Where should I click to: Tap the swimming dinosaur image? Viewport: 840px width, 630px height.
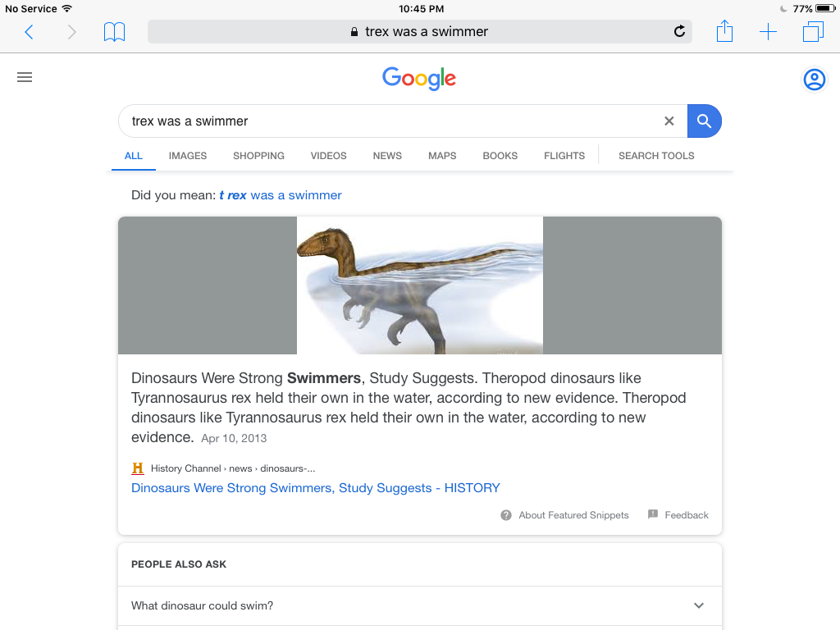(x=419, y=285)
